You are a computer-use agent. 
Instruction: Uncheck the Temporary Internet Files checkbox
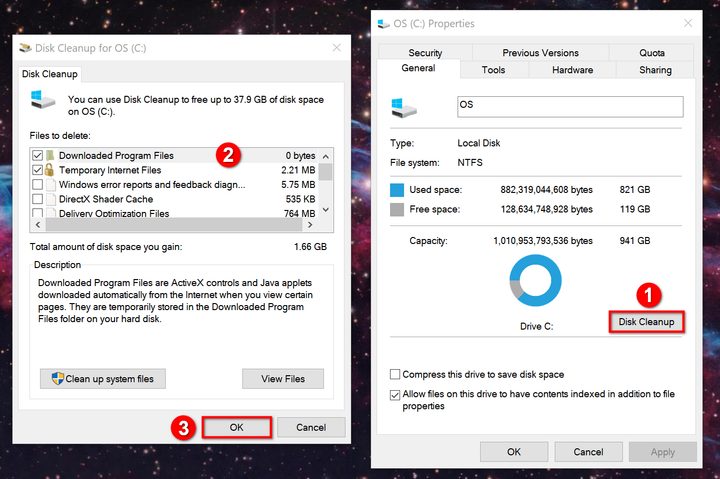click(38, 170)
